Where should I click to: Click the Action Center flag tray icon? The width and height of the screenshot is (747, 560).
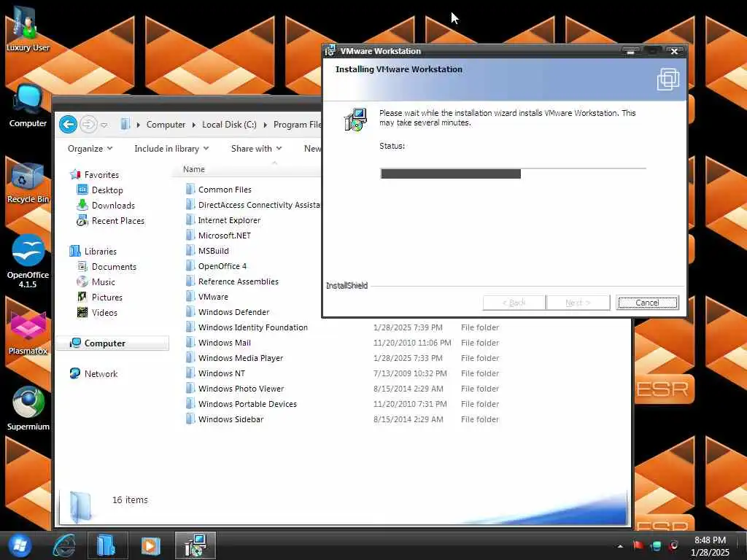point(638,545)
